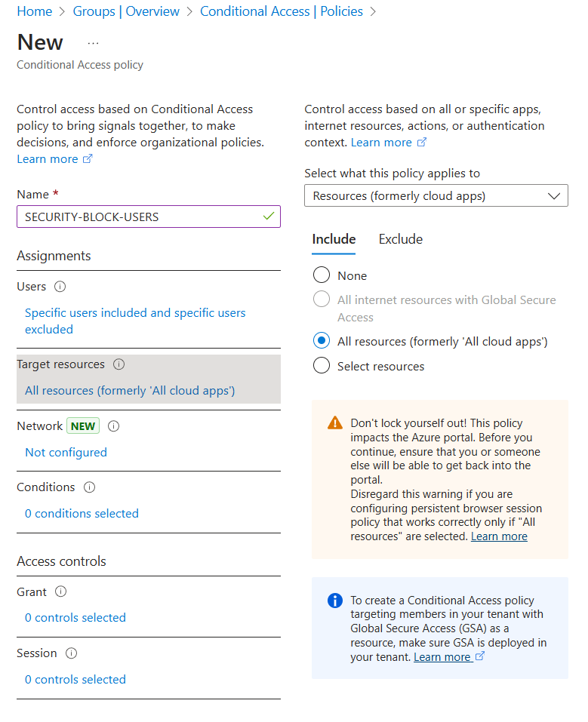
Task: Click the Target resources info icon
Action: 119,364
